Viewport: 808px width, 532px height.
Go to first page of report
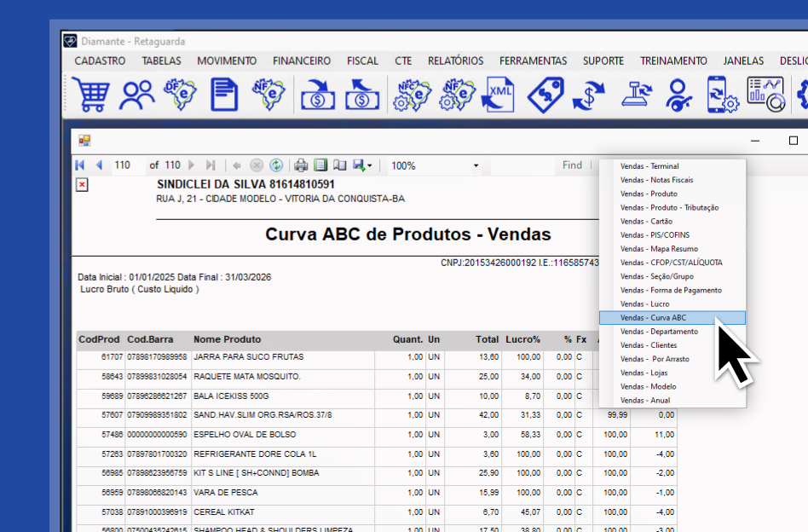coord(80,165)
